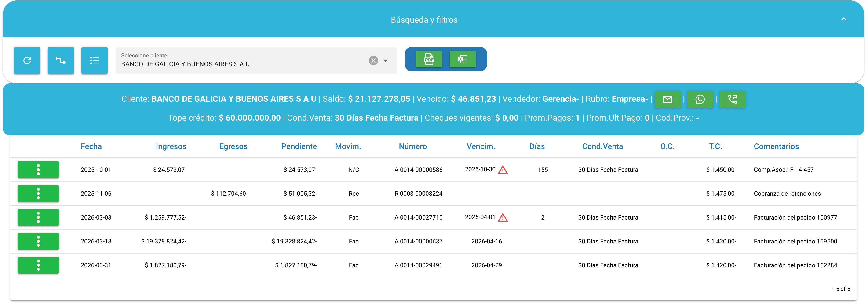Clear the selected client field
The height and width of the screenshot is (306, 868).
pyautogui.click(x=373, y=60)
